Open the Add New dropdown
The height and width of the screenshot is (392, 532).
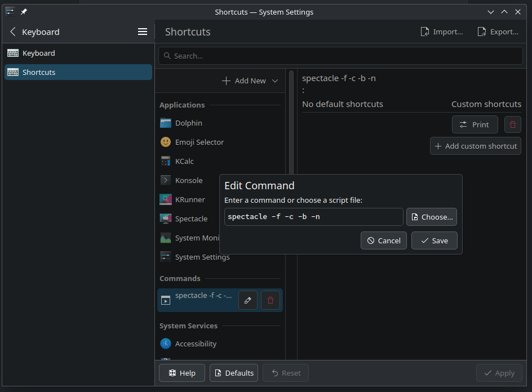coord(250,81)
